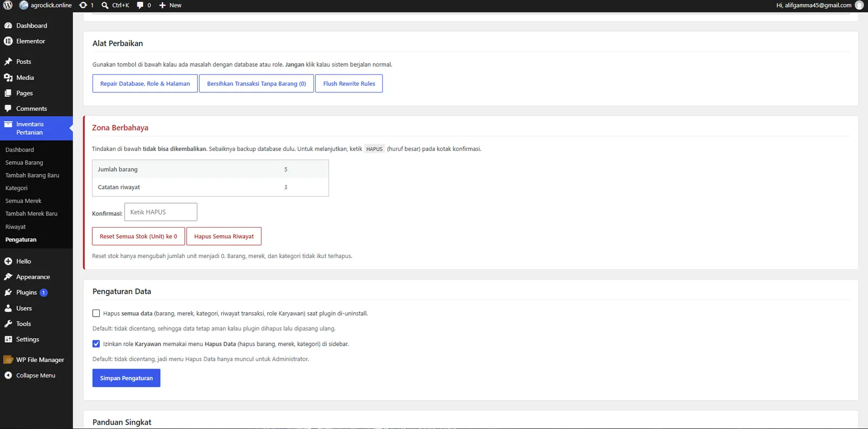Click the Jumlah barang value 5

coord(286,169)
